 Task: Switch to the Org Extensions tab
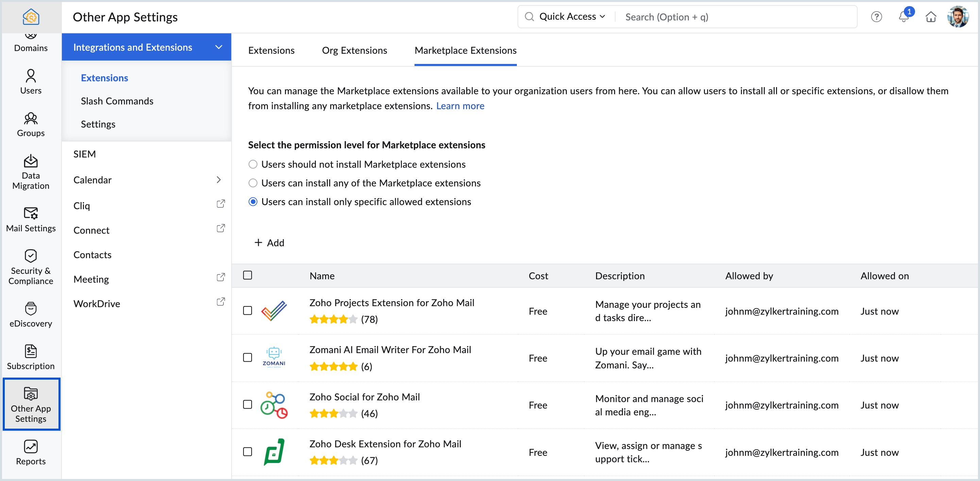point(355,50)
